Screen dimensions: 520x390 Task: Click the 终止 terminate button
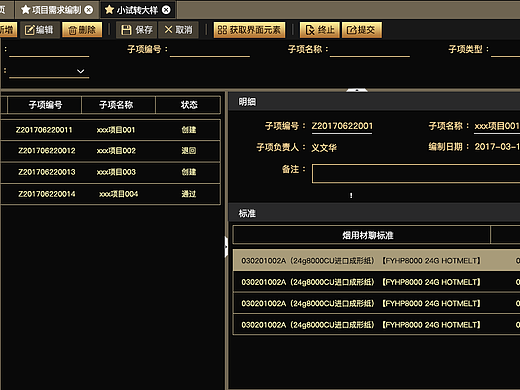[320, 30]
